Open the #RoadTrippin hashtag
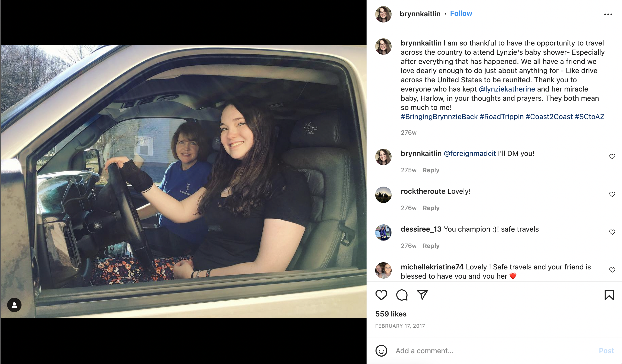Image resolution: width=622 pixels, height=364 pixels. [x=501, y=117]
